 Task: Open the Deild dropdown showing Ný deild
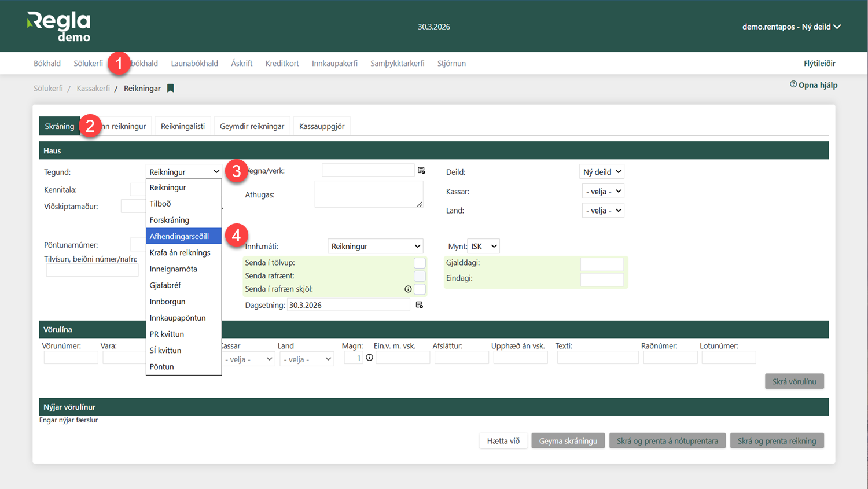coord(602,172)
